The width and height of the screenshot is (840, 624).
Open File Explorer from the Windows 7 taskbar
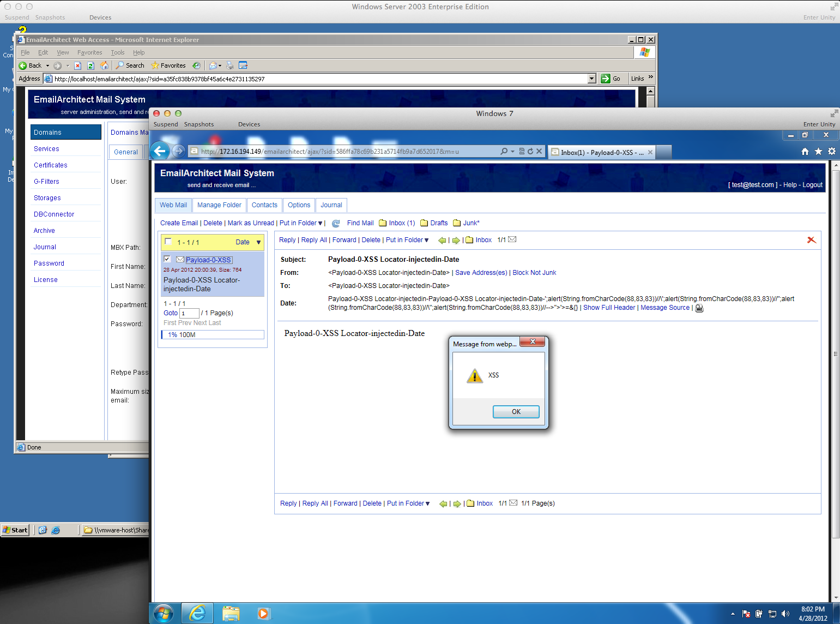(231, 614)
